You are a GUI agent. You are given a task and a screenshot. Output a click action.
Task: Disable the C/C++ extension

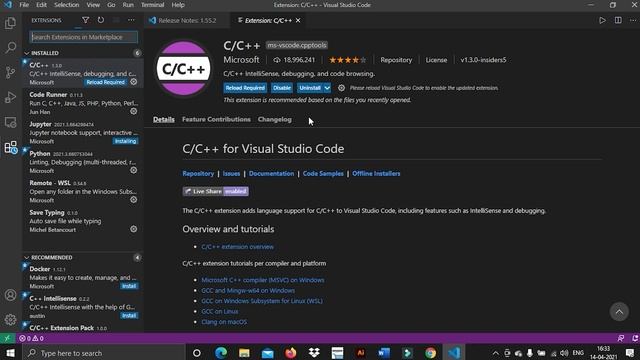[282, 88]
